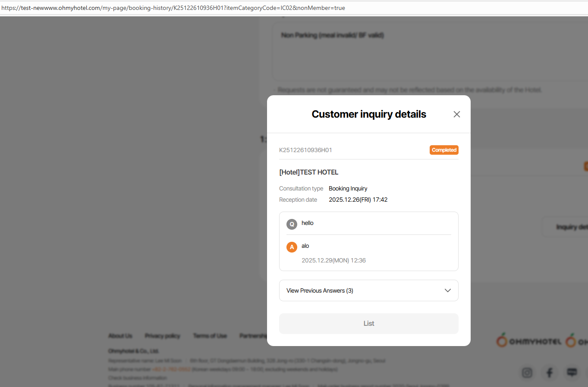Click the orange Completed status badge
The height and width of the screenshot is (387, 588).
point(444,150)
